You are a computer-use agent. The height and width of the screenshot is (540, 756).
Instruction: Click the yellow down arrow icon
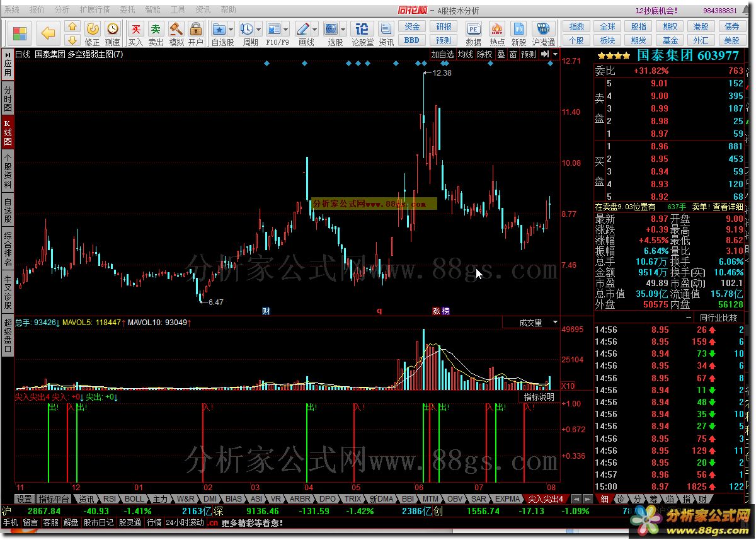(x=72, y=40)
